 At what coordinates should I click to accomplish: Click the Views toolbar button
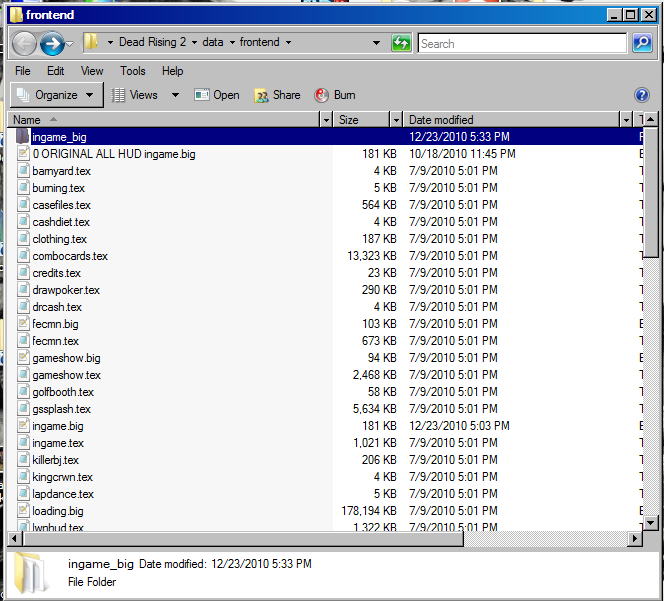pyautogui.click(x=135, y=95)
